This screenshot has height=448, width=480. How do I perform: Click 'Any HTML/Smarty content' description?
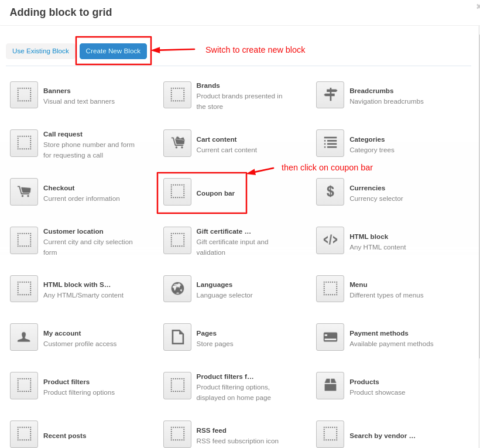[83, 295]
